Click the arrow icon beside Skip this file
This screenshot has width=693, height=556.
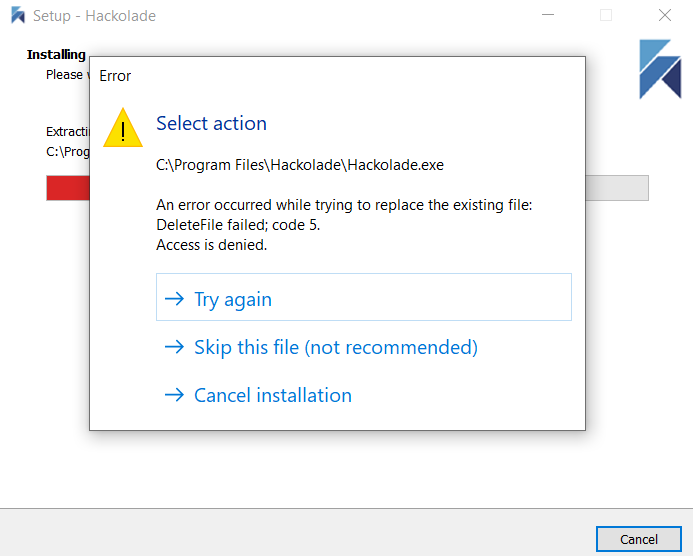point(175,347)
